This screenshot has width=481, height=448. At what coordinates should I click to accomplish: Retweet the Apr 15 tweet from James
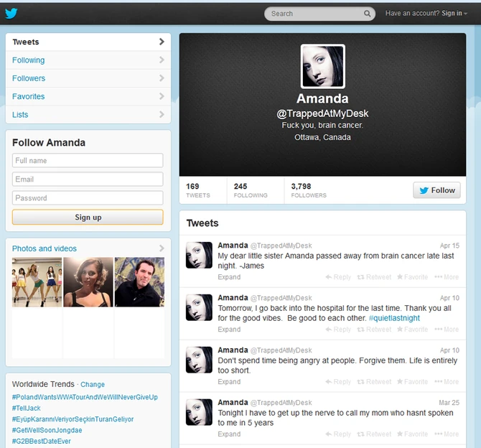[375, 277]
